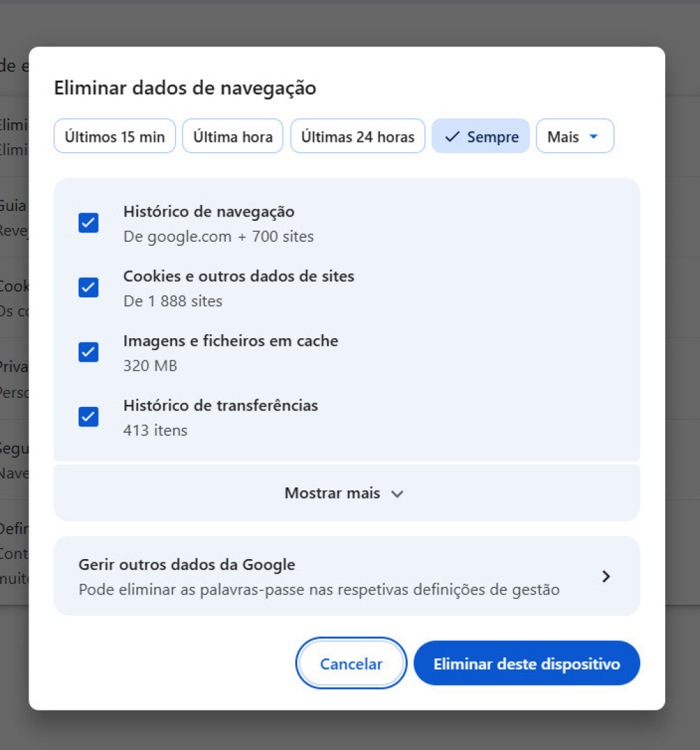Select the Últimos 15 min time range
The height and width of the screenshot is (750, 700).
(x=114, y=136)
